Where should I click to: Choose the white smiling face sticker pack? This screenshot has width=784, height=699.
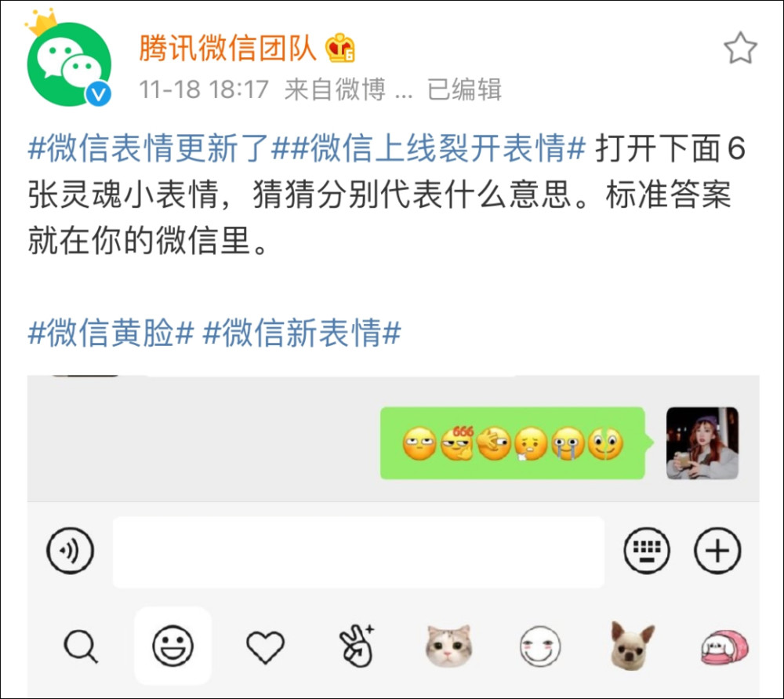click(540, 646)
